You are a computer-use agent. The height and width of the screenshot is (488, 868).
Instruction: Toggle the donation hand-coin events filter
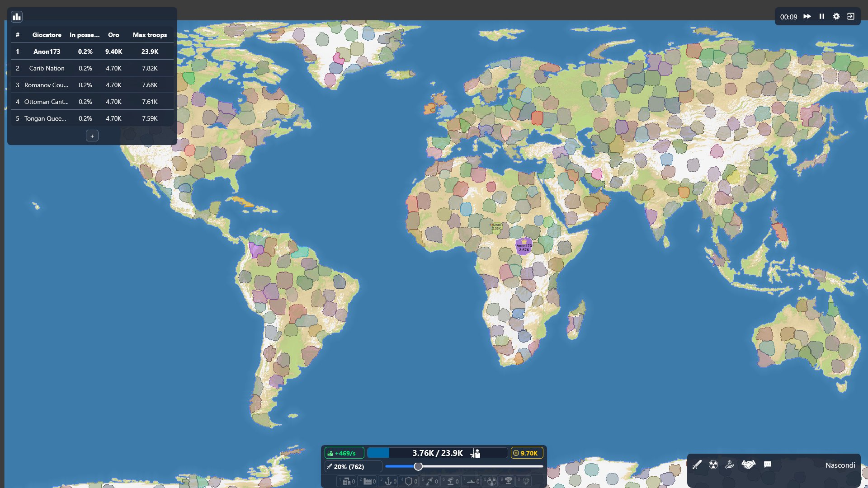pyautogui.click(x=730, y=465)
